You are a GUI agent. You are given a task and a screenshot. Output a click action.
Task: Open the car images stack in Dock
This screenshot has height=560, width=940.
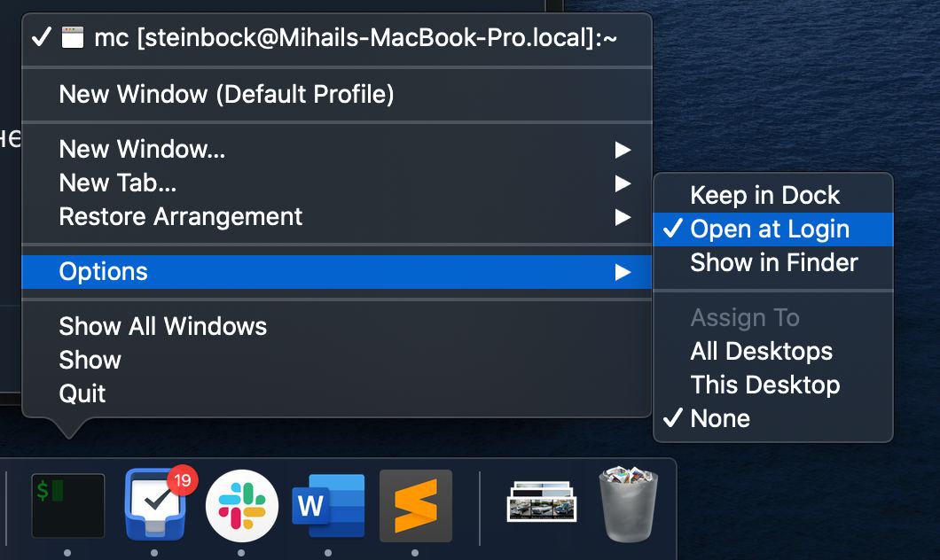(x=542, y=502)
